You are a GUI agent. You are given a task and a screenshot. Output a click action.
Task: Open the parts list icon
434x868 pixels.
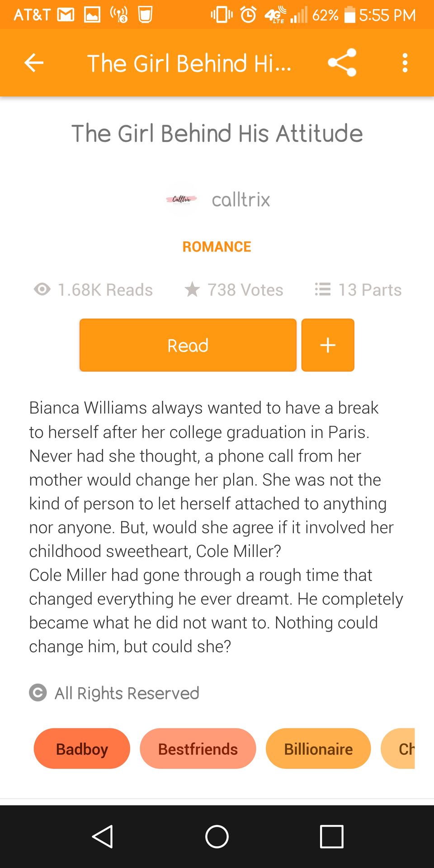coord(323,289)
